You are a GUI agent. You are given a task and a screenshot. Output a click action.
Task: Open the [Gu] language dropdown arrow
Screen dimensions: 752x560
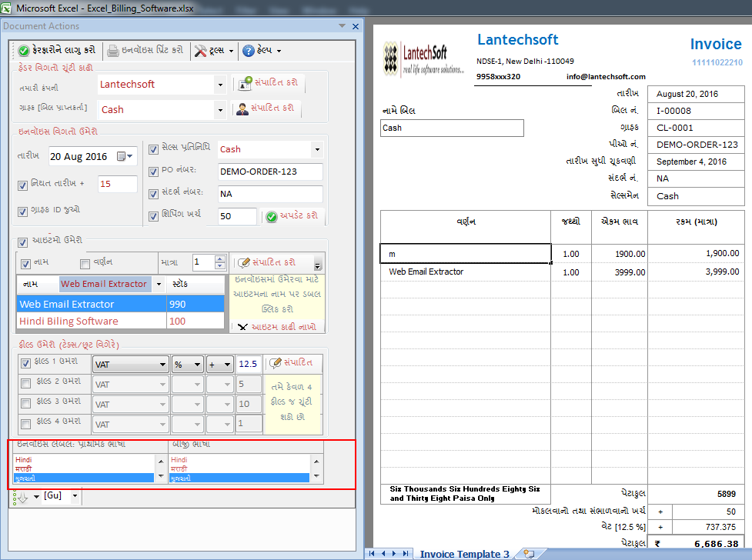coord(75,495)
